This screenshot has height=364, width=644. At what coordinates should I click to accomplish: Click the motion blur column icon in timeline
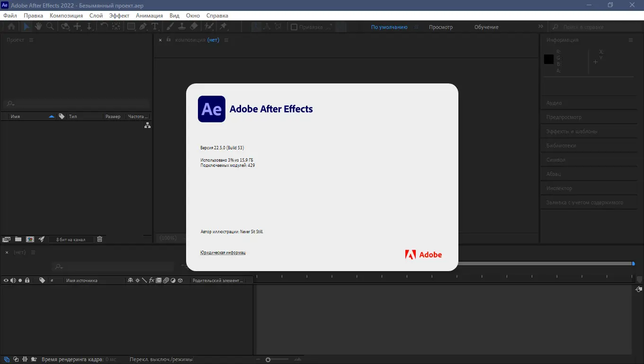166,280
